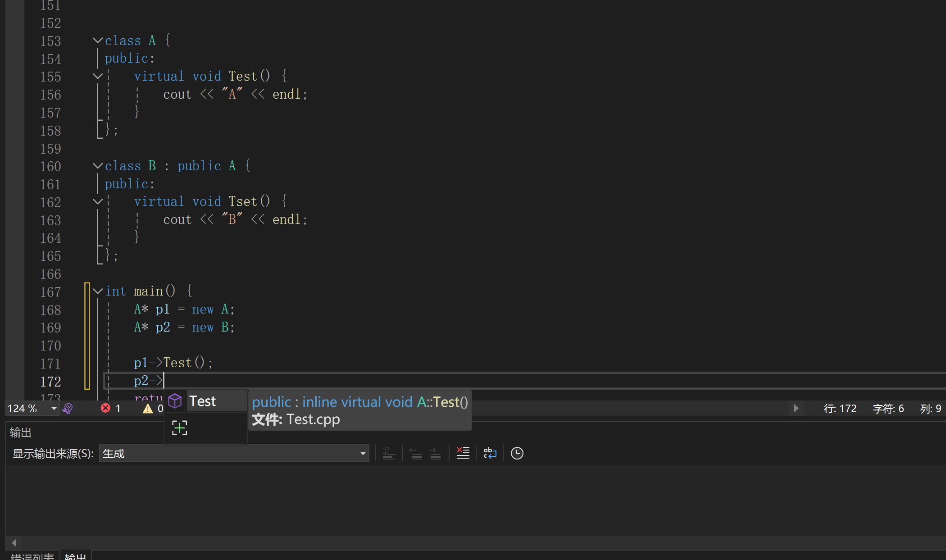This screenshot has width=946, height=560.
Task: Toggle word wrap in output panel
Action: point(490,453)
